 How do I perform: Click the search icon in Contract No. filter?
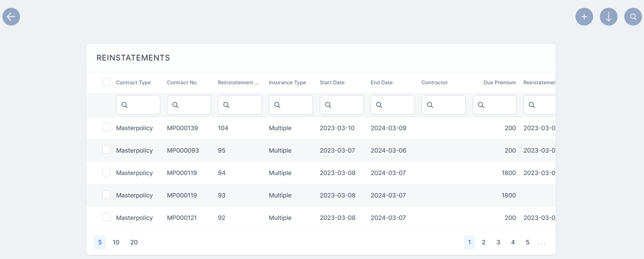coord(176,105)
